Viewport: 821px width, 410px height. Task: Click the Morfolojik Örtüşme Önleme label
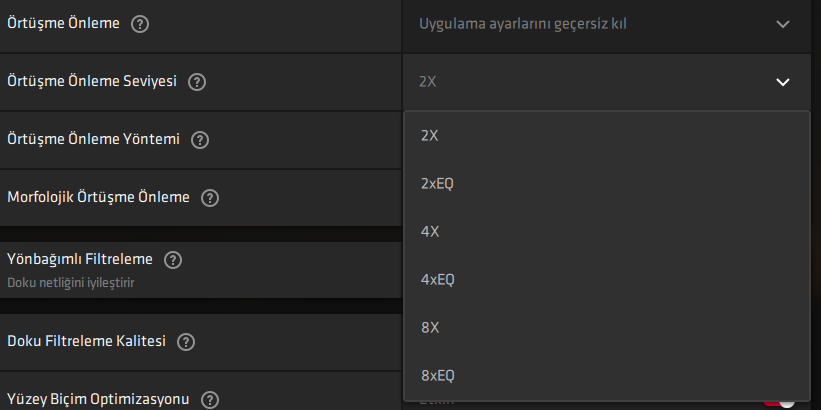point(98,198)
